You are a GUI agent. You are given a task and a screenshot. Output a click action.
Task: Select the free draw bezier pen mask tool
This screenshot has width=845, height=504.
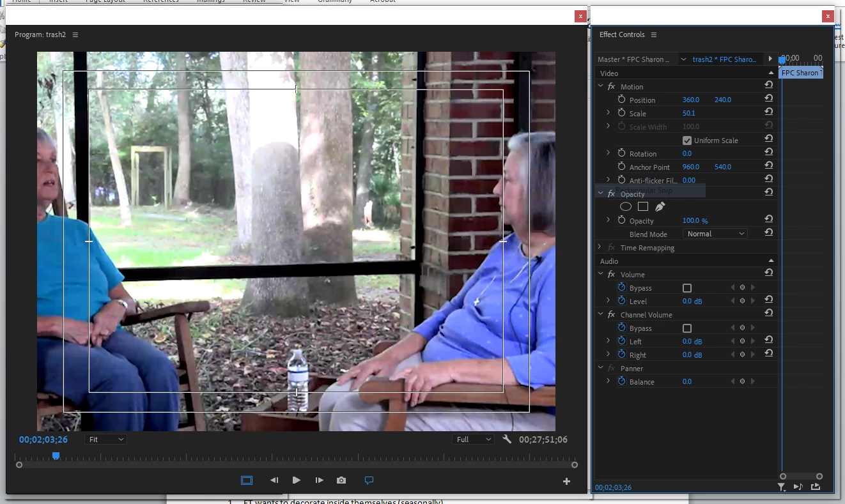660,206
